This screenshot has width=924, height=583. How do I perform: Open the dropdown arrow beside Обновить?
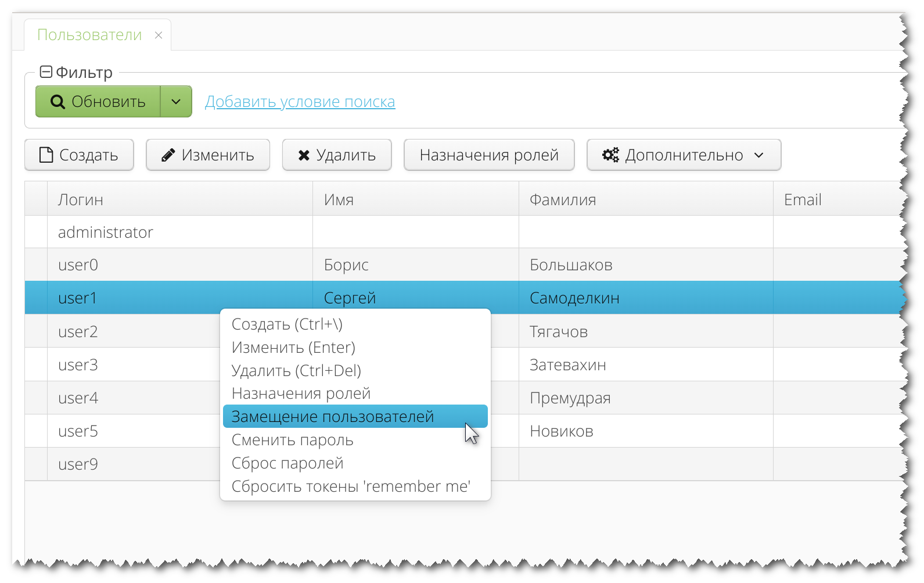176,102
